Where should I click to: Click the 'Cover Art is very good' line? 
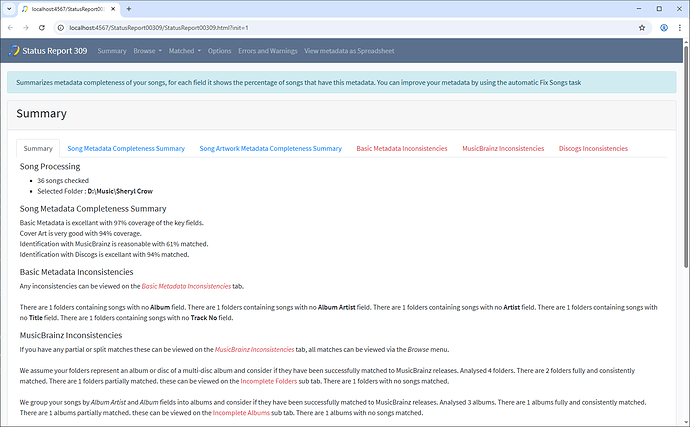tap(81, 233)
